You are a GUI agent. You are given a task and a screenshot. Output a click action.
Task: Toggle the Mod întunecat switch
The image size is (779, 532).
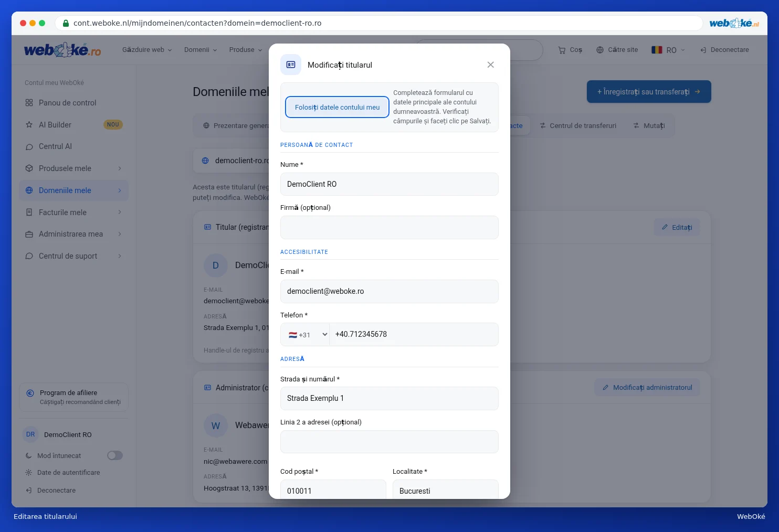pyautogui.click(x=115, y=455)
